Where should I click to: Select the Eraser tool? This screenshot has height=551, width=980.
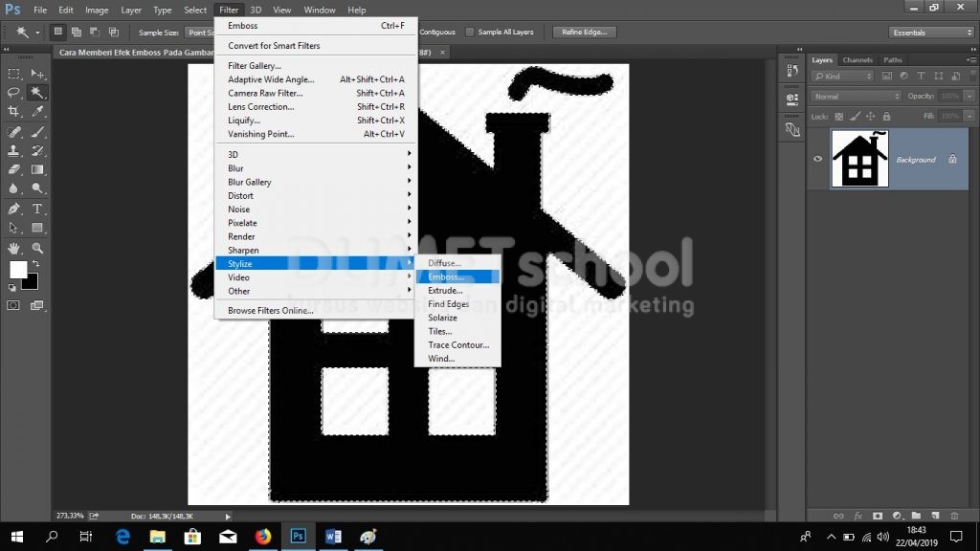point(13,169)
